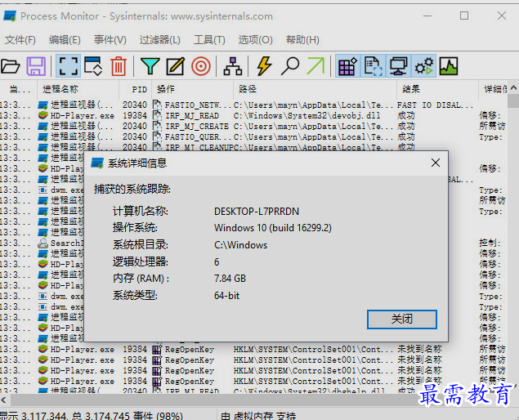Close the 系统详细信息 dialog with the X
The height and width of the screenshot is (420, 519).
point(436,163)
